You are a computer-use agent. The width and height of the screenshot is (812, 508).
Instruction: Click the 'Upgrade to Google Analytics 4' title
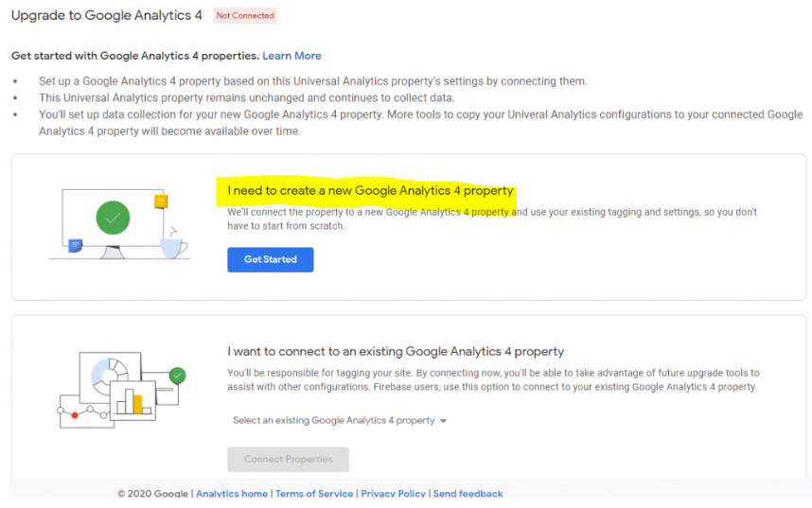pyautogui.click(x=107, y=15)
